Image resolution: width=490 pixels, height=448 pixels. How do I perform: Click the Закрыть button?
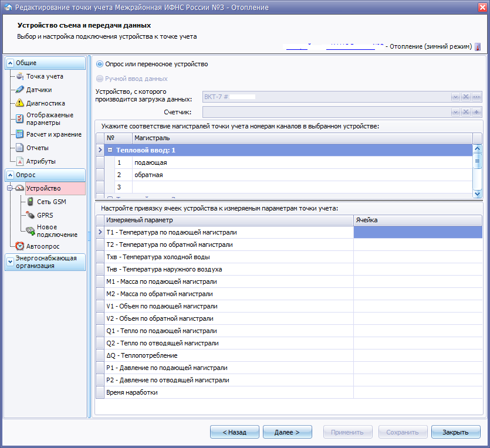point(455,432)
